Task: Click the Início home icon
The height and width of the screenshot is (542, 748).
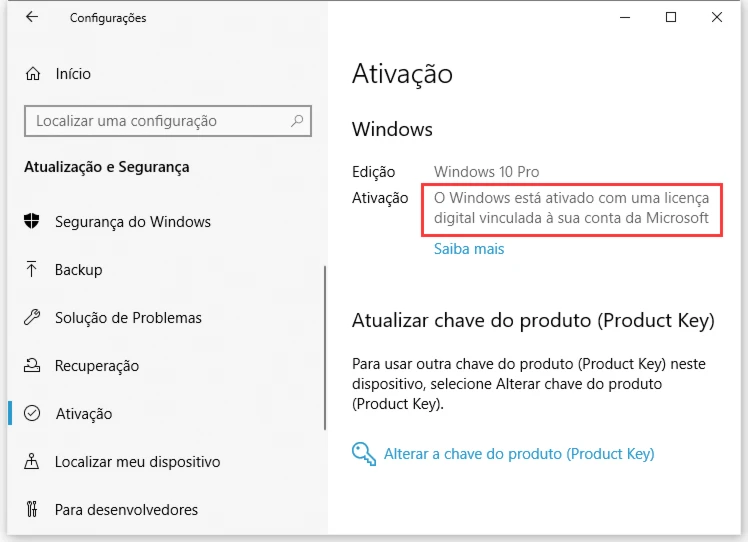Action: 34,74
